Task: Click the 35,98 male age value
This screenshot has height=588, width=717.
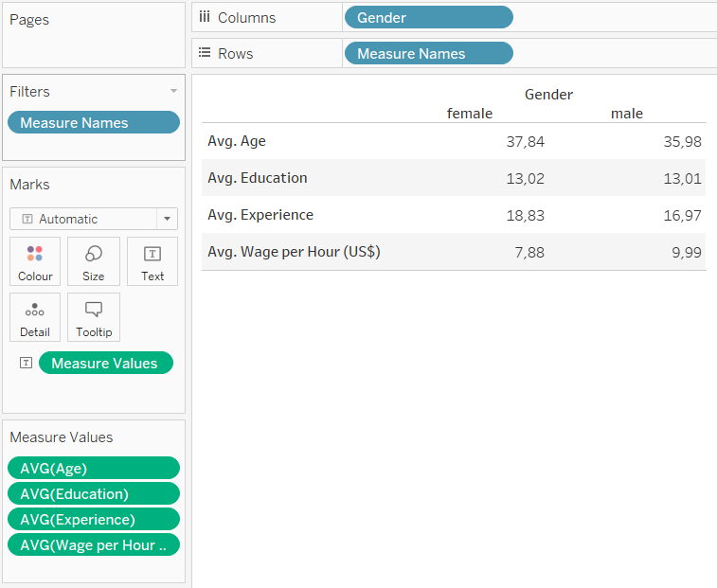Action: click(x=682, y=142)
